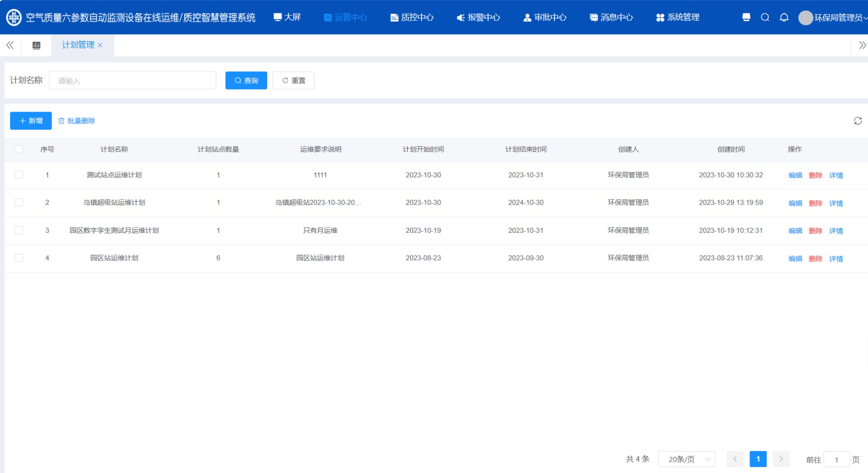Go to next page arrow
This screenshot has width=868, height=473.
click(x=781, y=459)
